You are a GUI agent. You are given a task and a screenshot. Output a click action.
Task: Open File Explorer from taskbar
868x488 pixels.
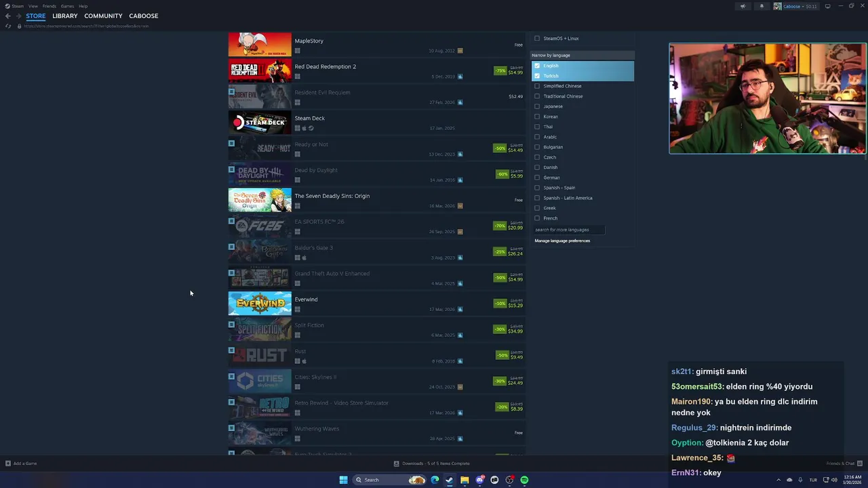point(465,480)
